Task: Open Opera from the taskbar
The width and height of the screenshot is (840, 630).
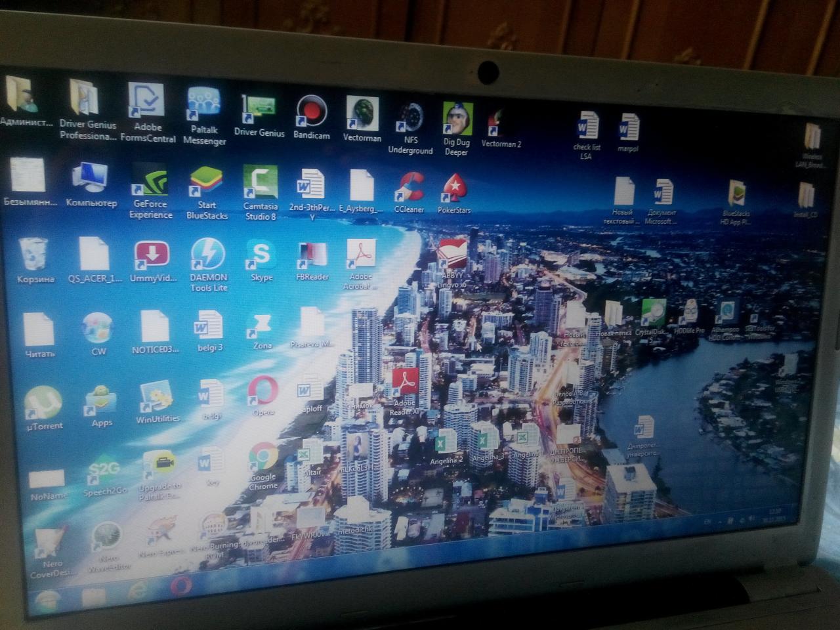Action: point(181,586)
